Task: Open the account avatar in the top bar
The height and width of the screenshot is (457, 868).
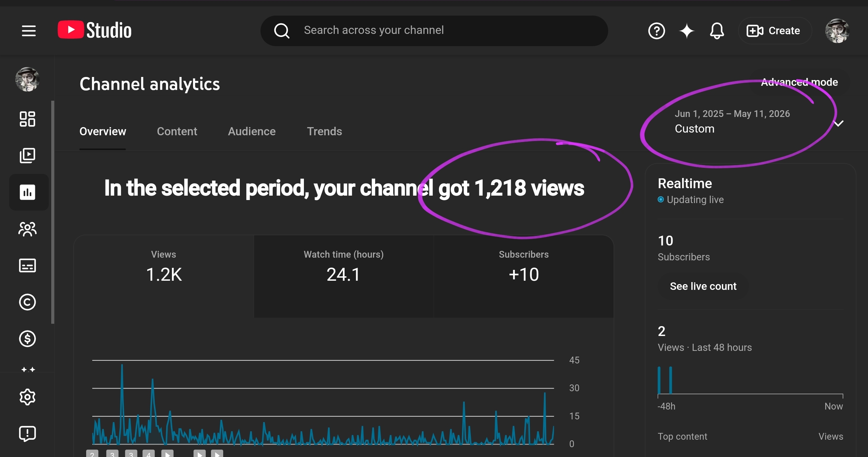Action: coord(837,31)
